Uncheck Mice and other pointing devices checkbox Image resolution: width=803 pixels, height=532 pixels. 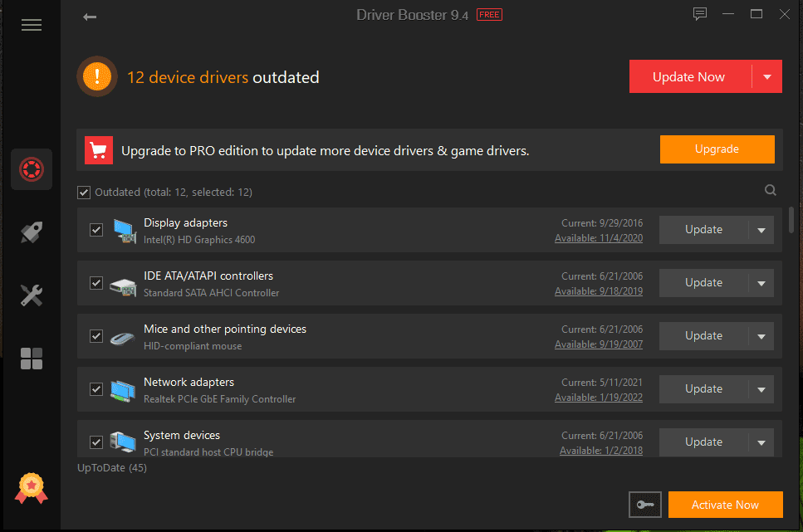[x=96, y=336]
